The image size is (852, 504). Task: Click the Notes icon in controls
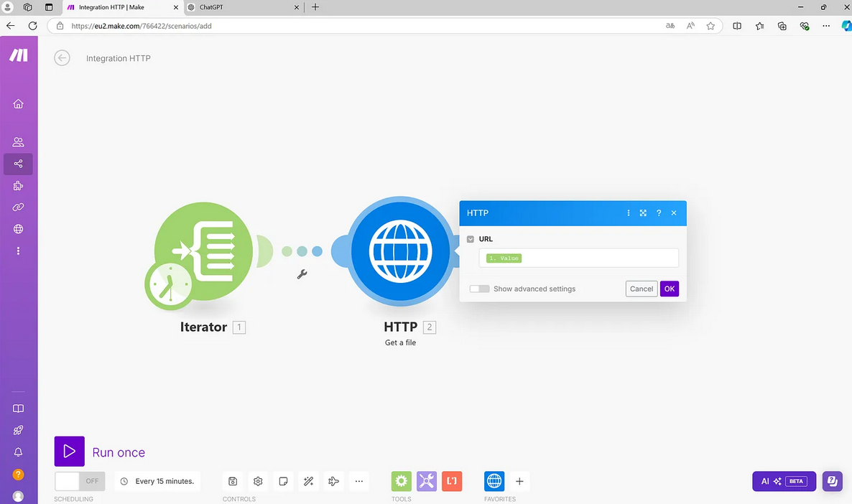283,481
